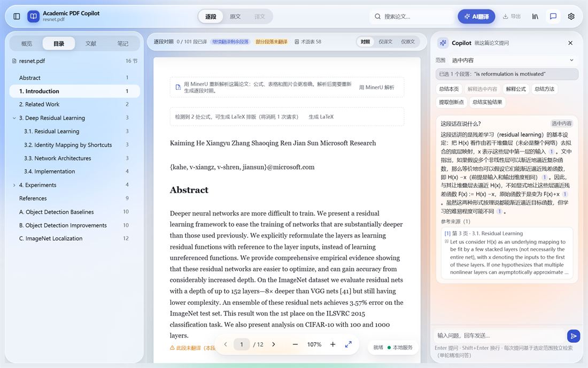Zoom in with plus button
588x368 pixels.
332,344
